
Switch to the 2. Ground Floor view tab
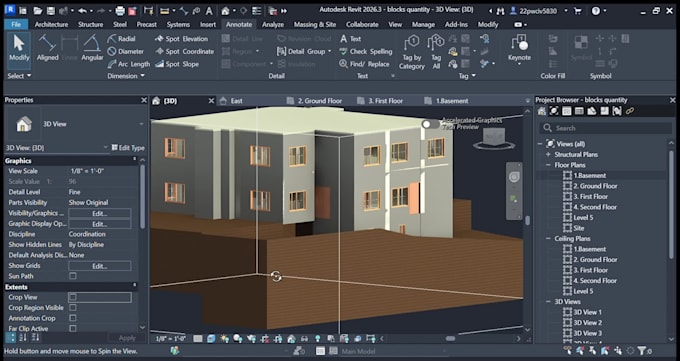320,101
